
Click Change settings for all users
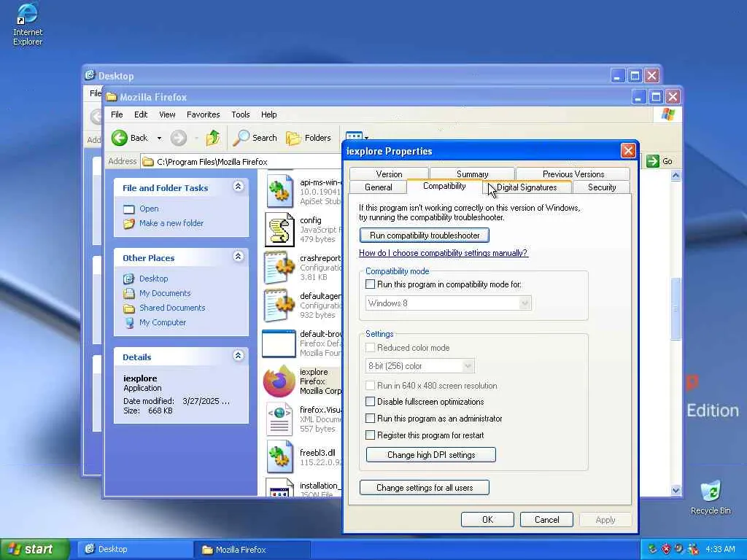(x=425, y=488)
